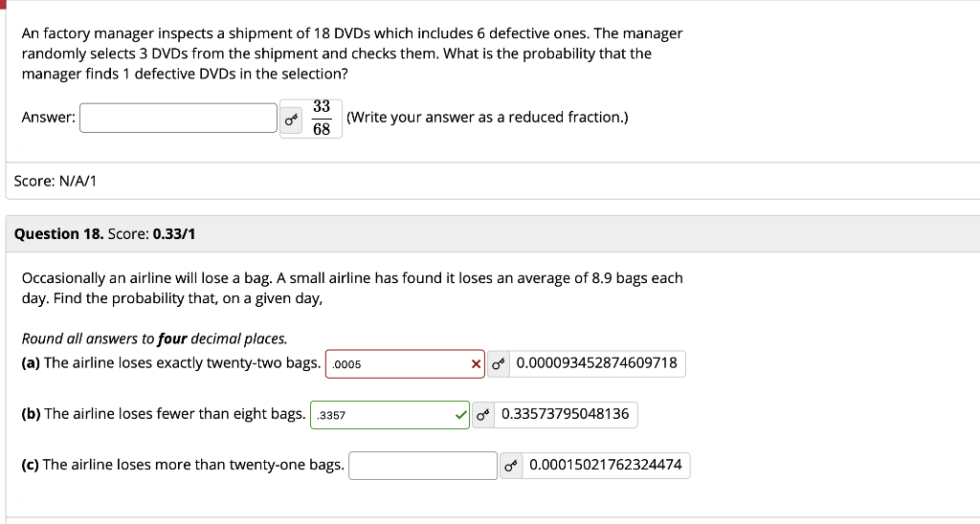Click the key icon next to 0.00015021762324474
The width and height of the screenshot is (980, 524).
tap(511, 466)
